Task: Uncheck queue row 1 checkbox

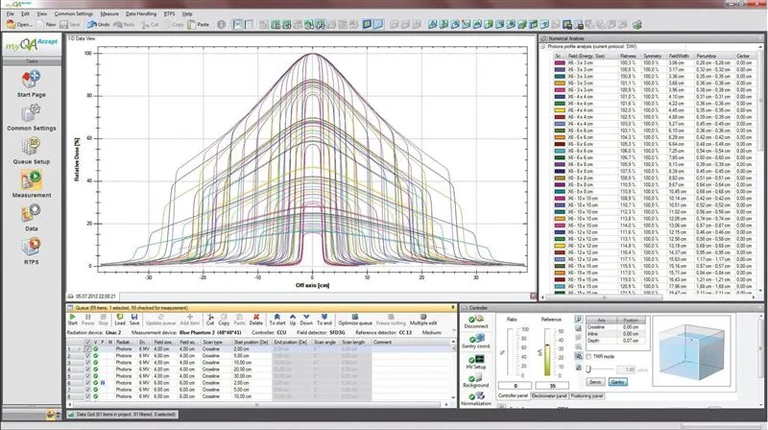Action: click(88, 349)
